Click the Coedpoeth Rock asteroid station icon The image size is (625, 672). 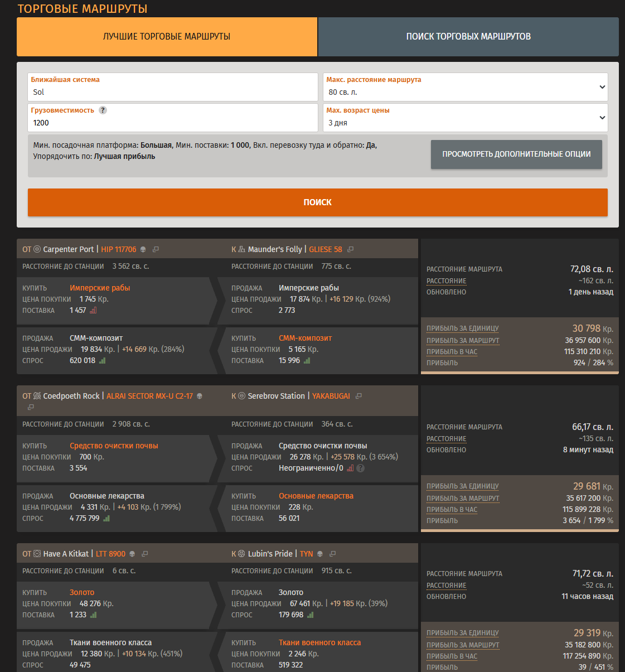[x=37, y=396]
